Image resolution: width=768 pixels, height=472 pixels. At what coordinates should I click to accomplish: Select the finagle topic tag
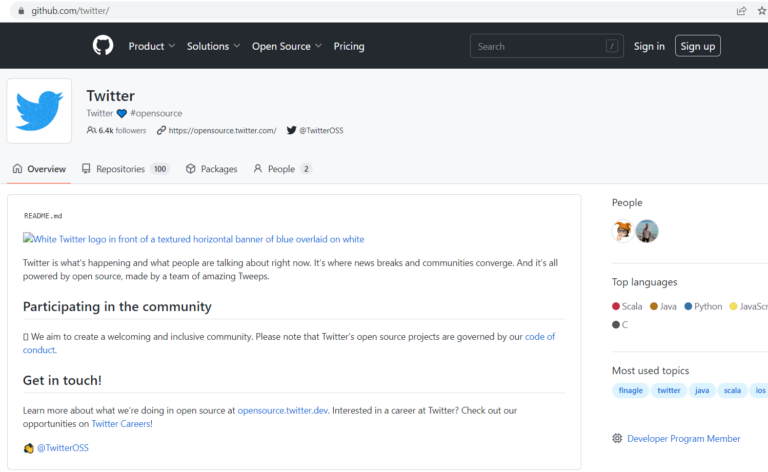pyautogui.click(x=630, y=390)
